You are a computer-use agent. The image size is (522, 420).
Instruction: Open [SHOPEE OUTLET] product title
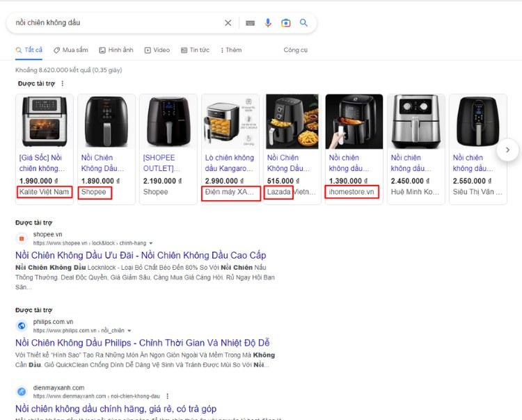tap(161, 163)
